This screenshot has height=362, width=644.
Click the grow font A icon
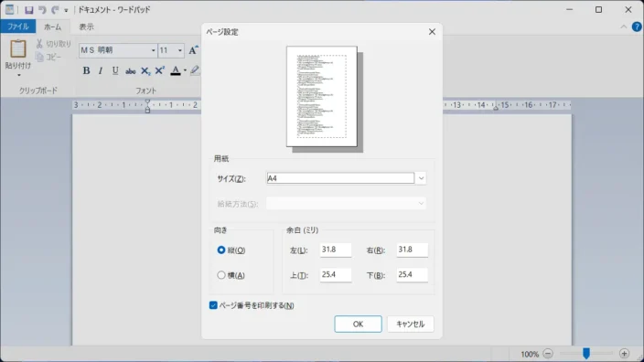(x=193, y=50)
